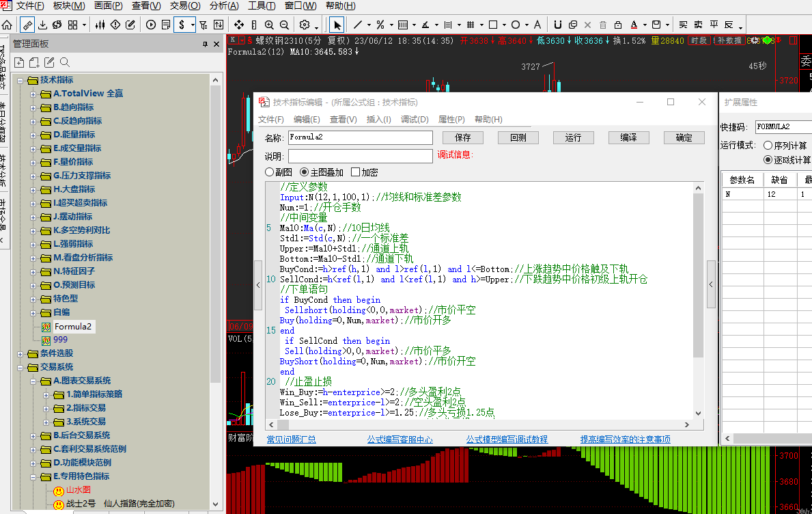Expand the 条件选股 tree node
Screen dimensions: 812x514
(20, 354)
